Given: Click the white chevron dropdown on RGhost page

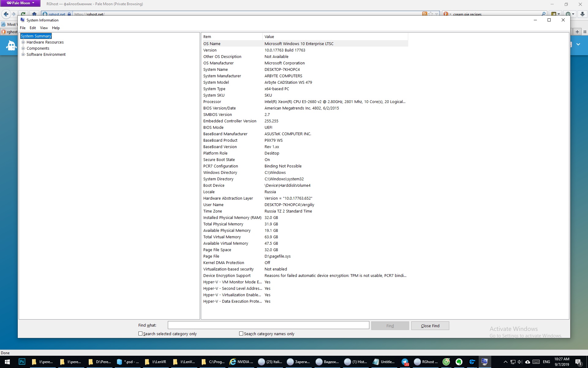Looking at the screenshot, I should (578, 44).
